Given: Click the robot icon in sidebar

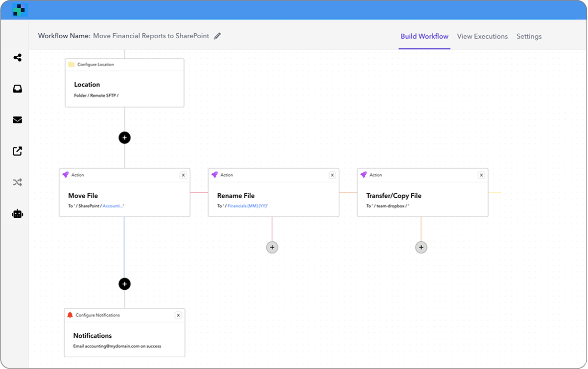Looking at the screenshot, I should (x=17, y=214).
